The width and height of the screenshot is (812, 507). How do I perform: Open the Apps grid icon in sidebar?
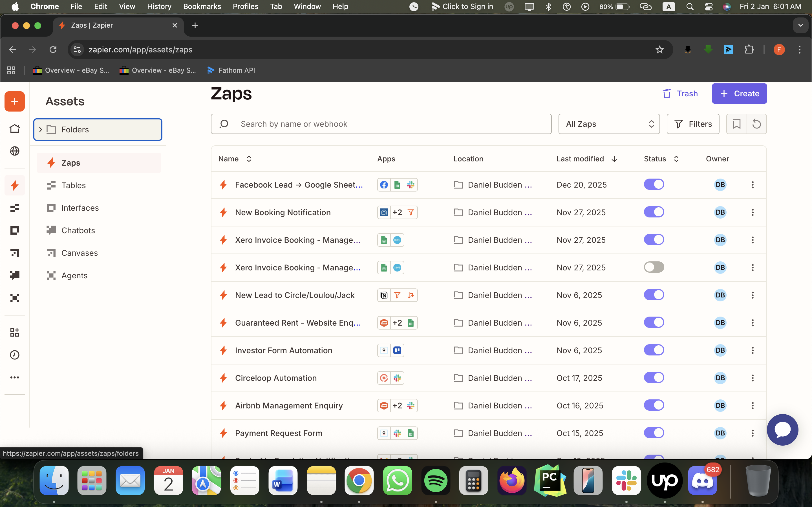pos(14,332)
